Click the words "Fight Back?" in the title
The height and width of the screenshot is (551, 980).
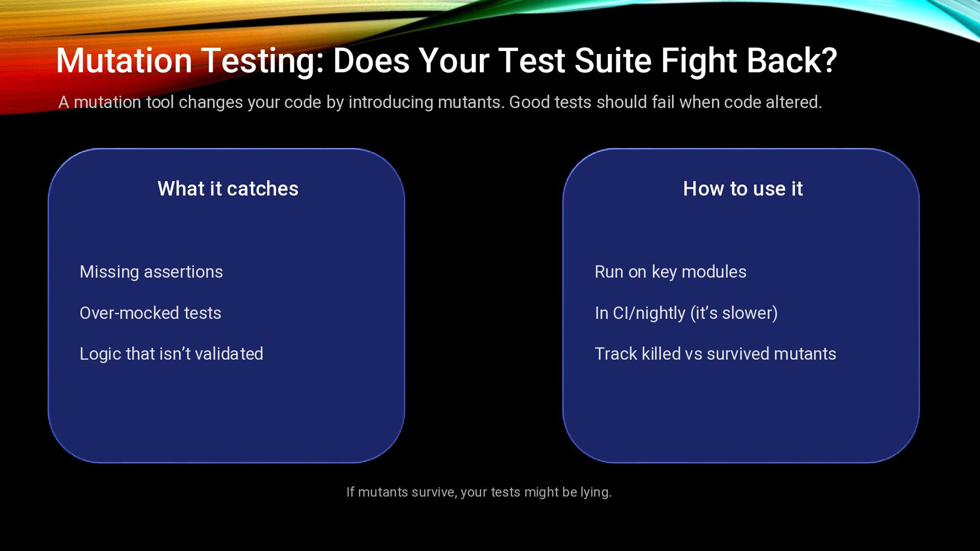point(749,61)
